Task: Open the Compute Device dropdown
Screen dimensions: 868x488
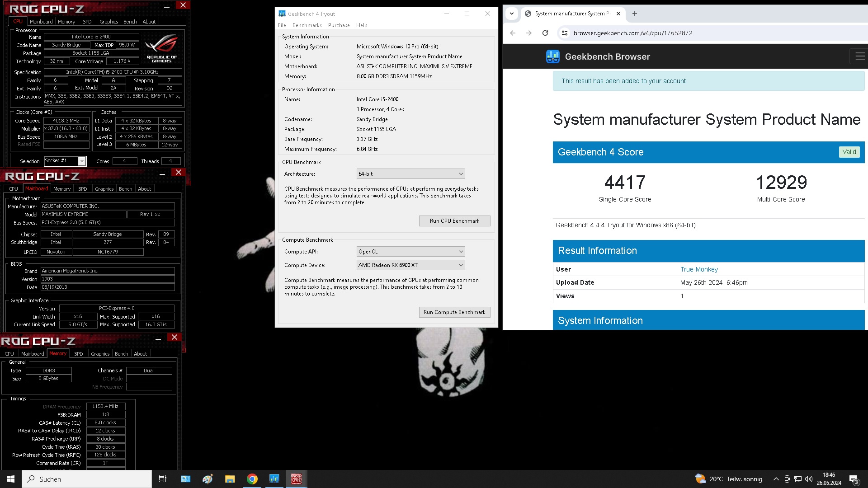Action: coord(410,265)
